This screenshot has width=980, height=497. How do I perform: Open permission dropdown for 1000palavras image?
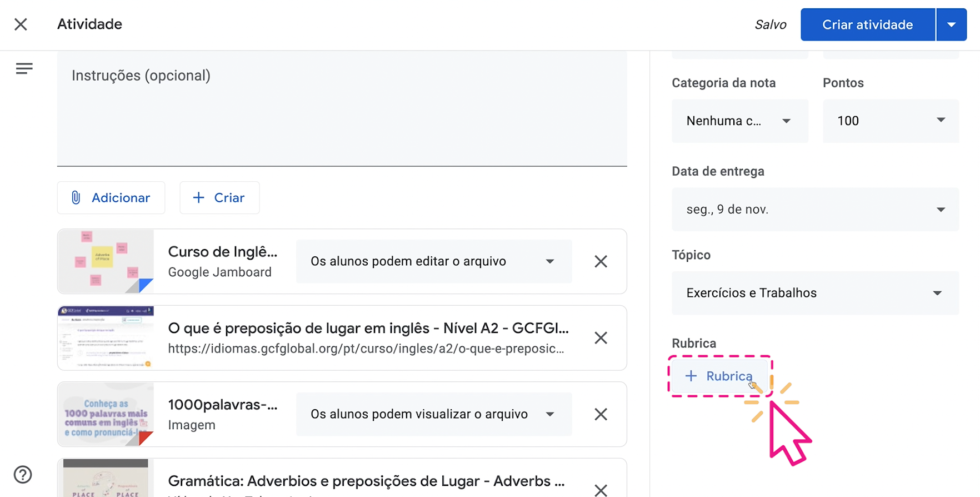(x=434, y=414)
